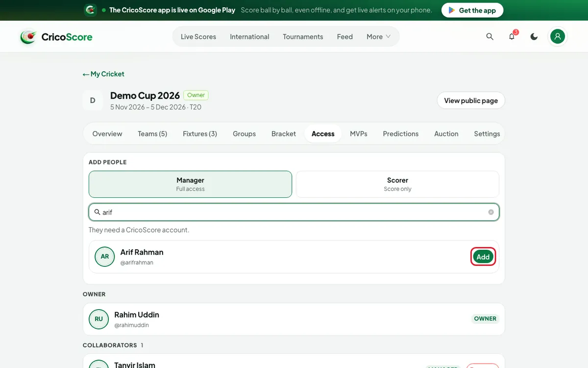The width and height of the screenshot is (588, 368).
Task: Click the @rahimuddin username
Action: point(131,325)
